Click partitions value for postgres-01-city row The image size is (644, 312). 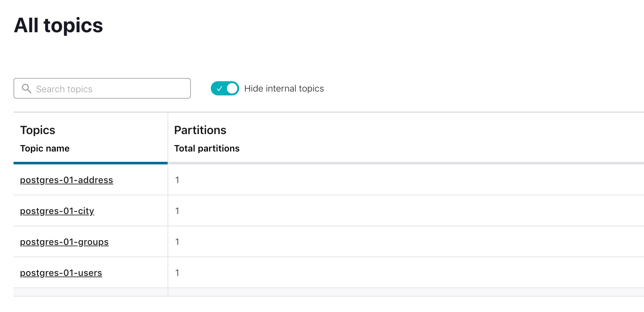click(x=177, y=211)
